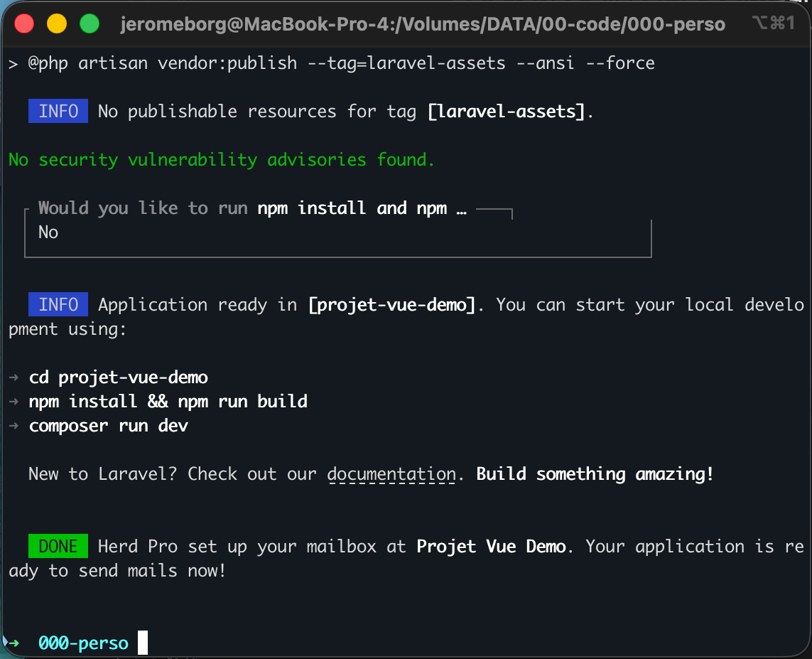Click the INFO badge beside 'Application ready'

(58, 305)
